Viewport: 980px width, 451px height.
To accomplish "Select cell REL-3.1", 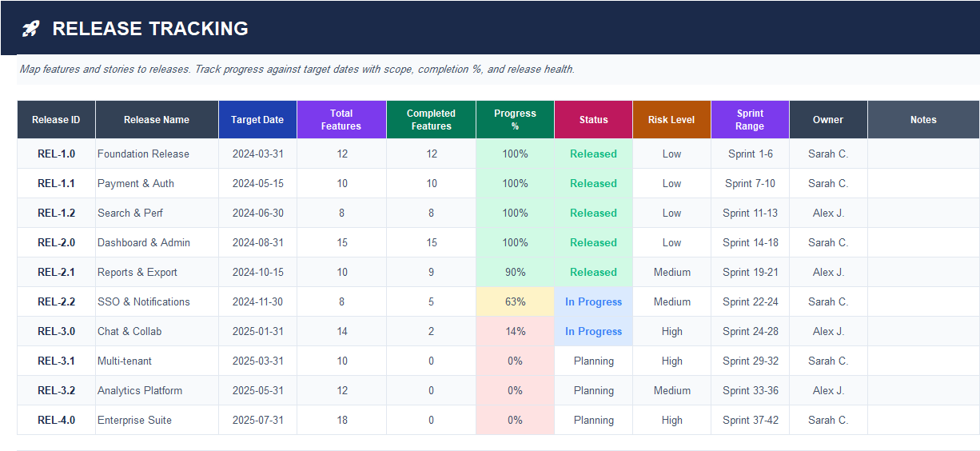I will pyautogui.click(x=56, y=361).
